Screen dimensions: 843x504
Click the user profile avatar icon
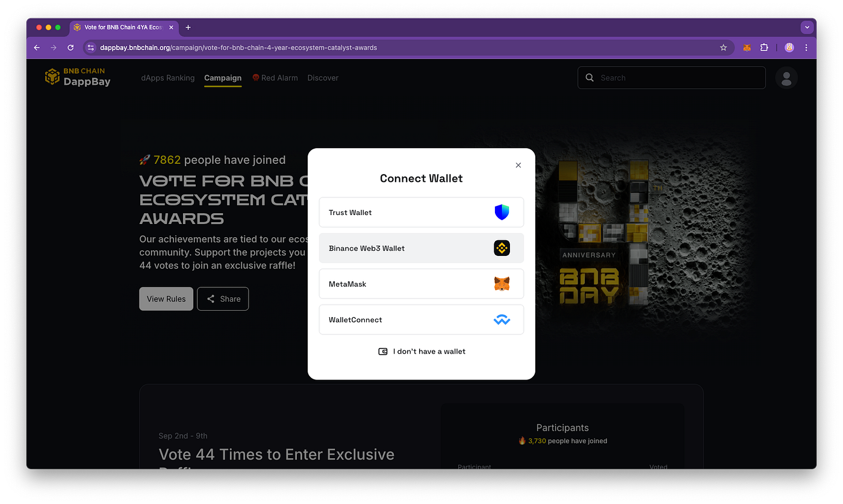point(786,78)
